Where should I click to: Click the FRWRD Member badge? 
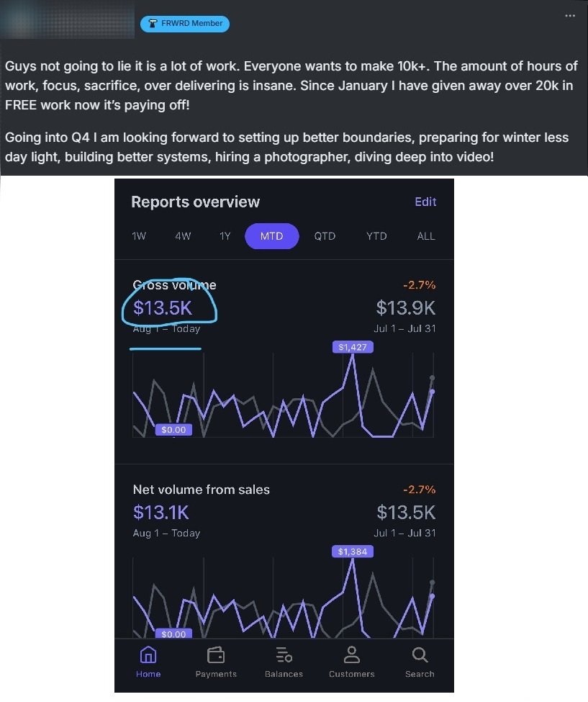(185, 24)
